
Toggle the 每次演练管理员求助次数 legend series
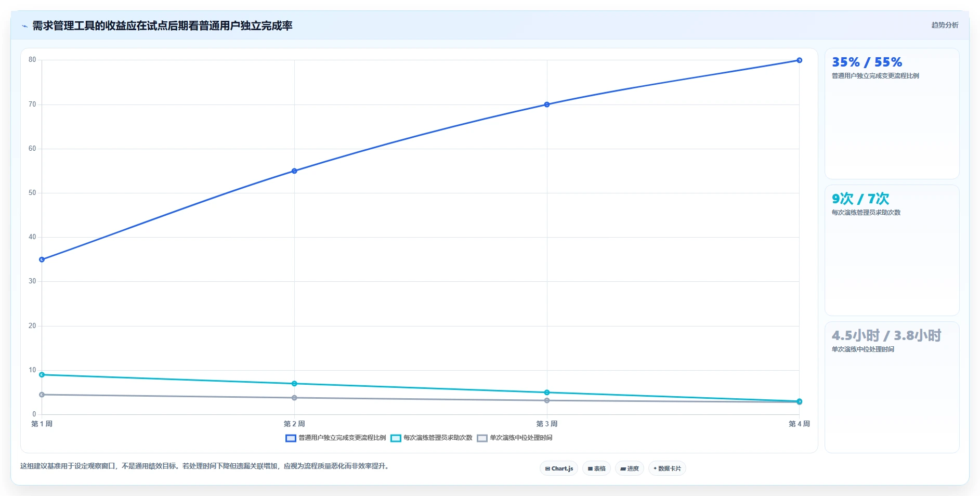(x=432, y=438)
